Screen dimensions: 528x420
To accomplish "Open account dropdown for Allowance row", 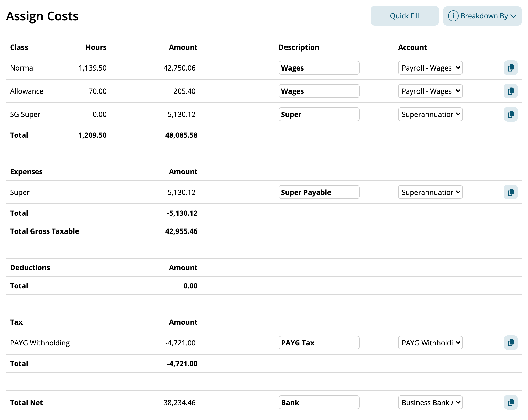I will (x=430, y=91).
